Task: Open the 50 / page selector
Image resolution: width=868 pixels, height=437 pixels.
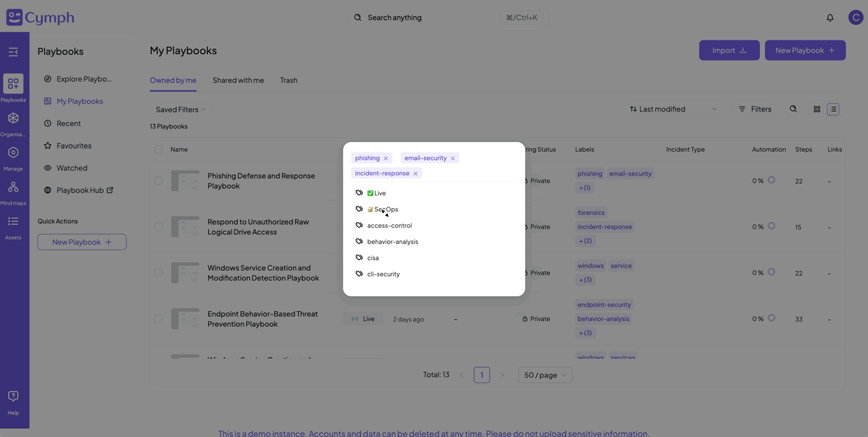Action: coord(545,375)
